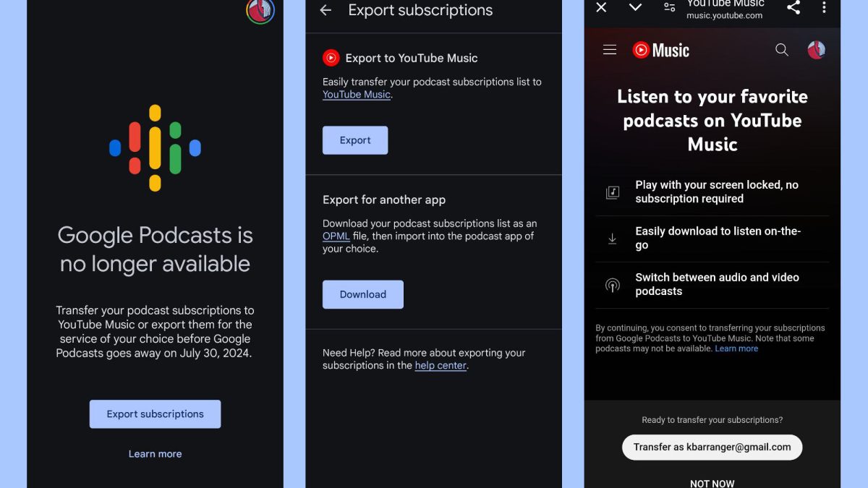Click the YouTube Music logo in header
The height and width of the screenshot is (488, 868).
pos(660,50)
